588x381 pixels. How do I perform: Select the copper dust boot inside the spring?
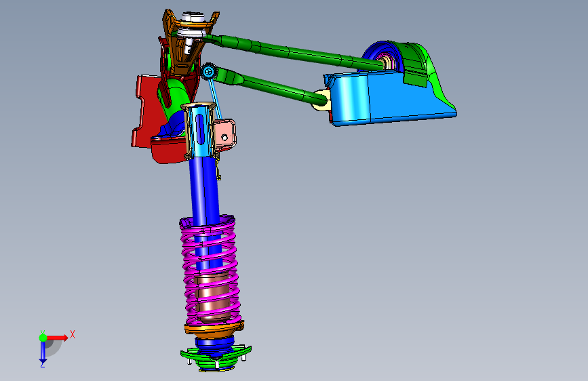213,298
